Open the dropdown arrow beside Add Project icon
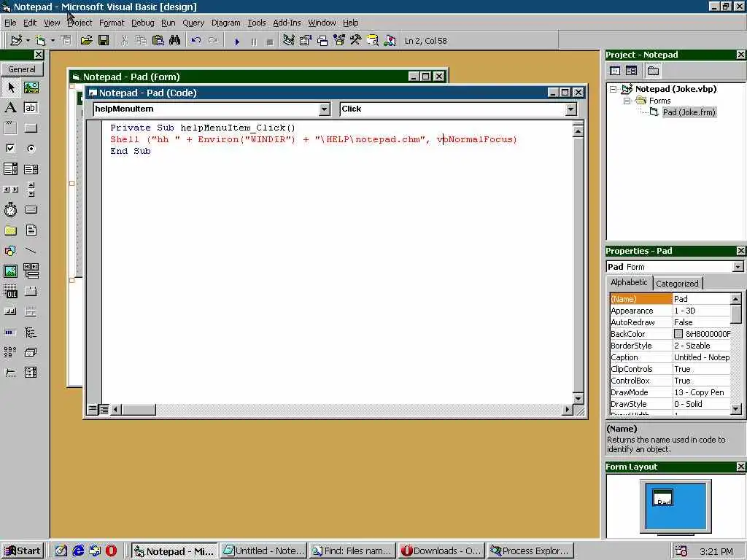 click(x=28, y=41)
